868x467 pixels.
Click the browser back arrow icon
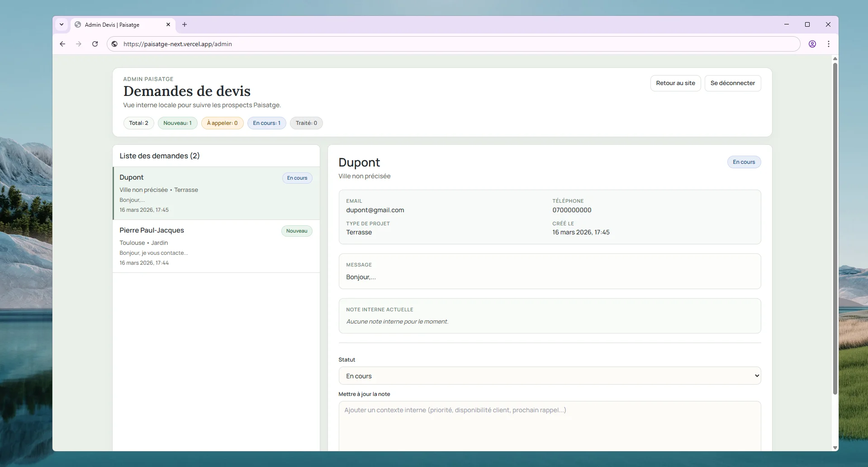click(62, 44)
